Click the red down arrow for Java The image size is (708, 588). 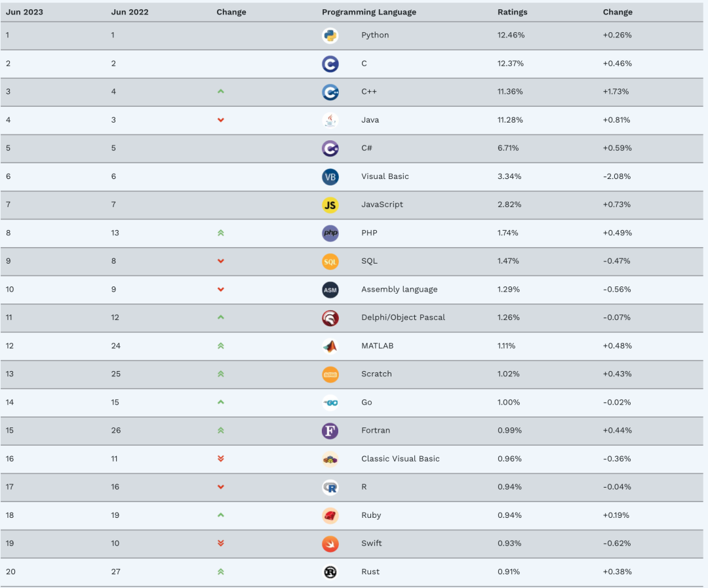coord(221,120)
